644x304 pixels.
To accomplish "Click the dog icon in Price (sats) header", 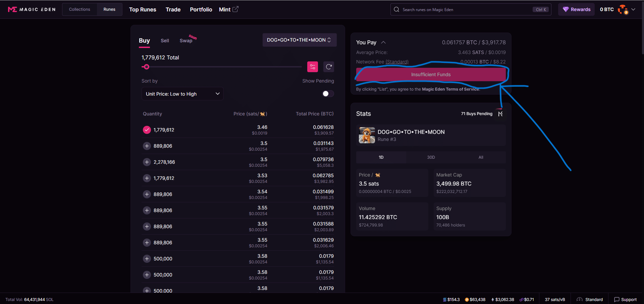I will [x=262, y=114].
